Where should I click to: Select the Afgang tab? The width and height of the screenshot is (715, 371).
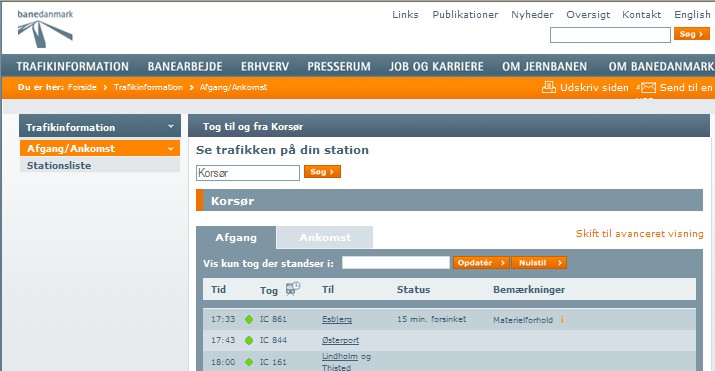tap(236, 237)
